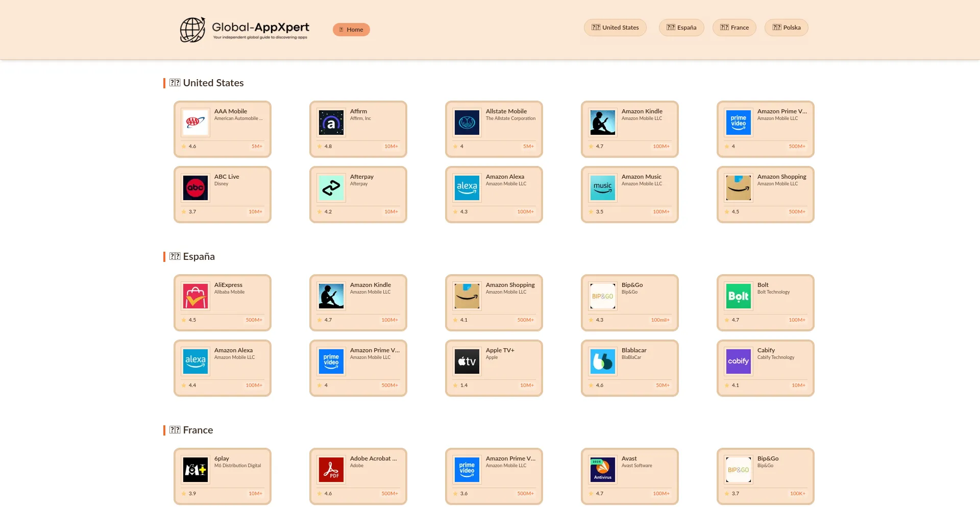The image size is (980, 507).
Task: Click 'Bolt Technology' developer text
Action: (x=773, y=292)
